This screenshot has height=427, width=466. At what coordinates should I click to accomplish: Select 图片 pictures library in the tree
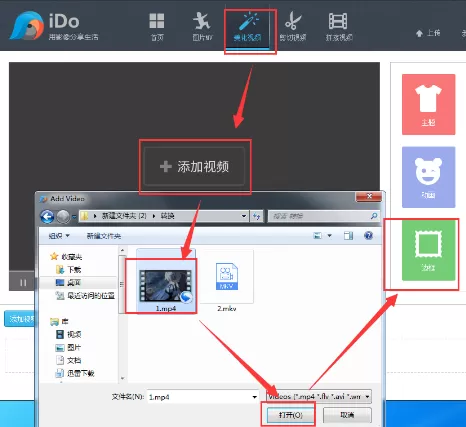69,347
